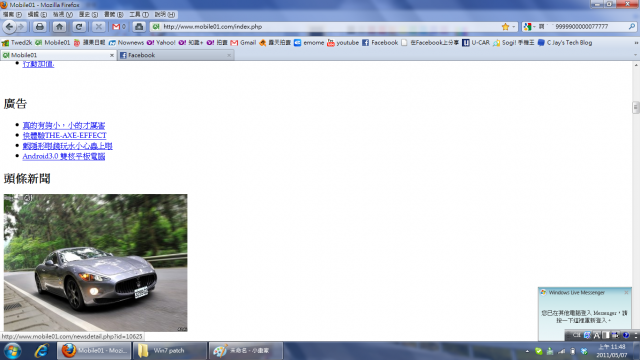
Task: Open the Nownews bookmark
Action: (x=126, y=42)
